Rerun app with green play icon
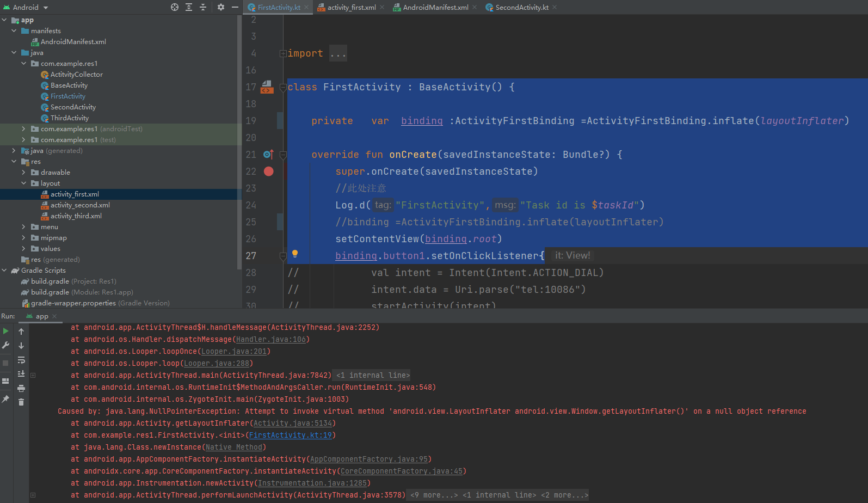868x503 pixels. pyautogui.click(x=5, y=331)
